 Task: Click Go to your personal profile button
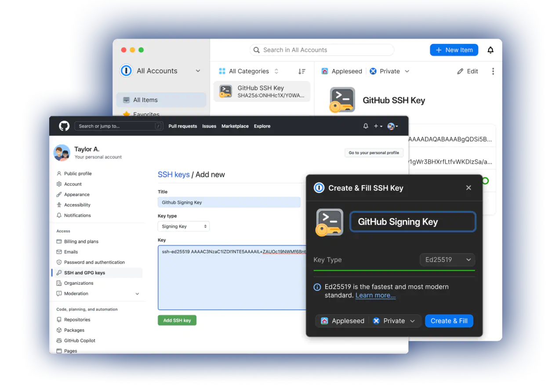coord(374,153)
